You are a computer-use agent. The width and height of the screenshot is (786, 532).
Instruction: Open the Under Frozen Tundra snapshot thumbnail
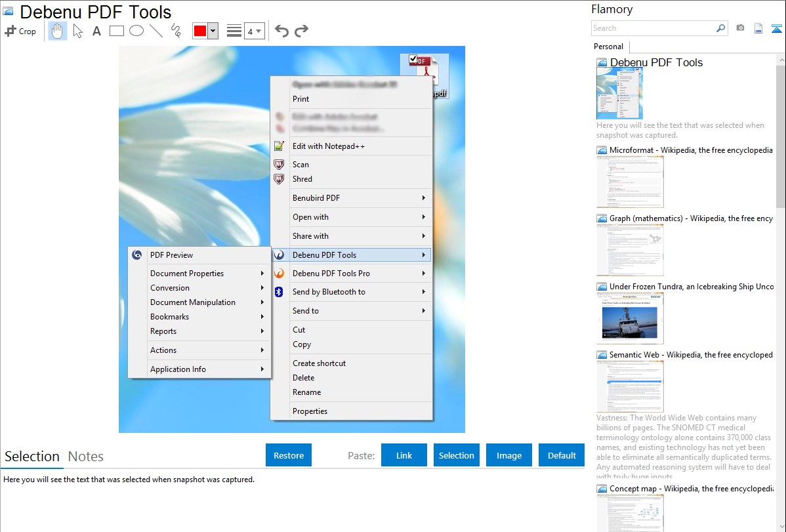(x=630, y=318)
